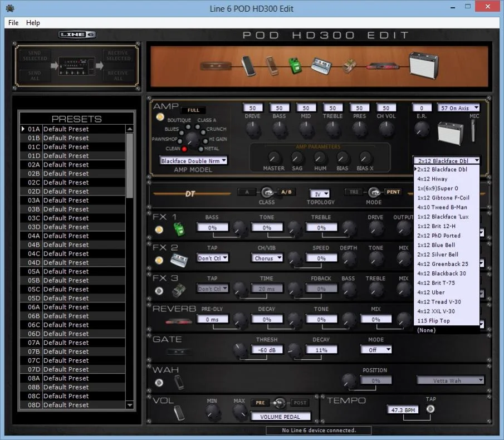
Task: Expand the DT Topology dropdown
Action: (x=320, y=194)
